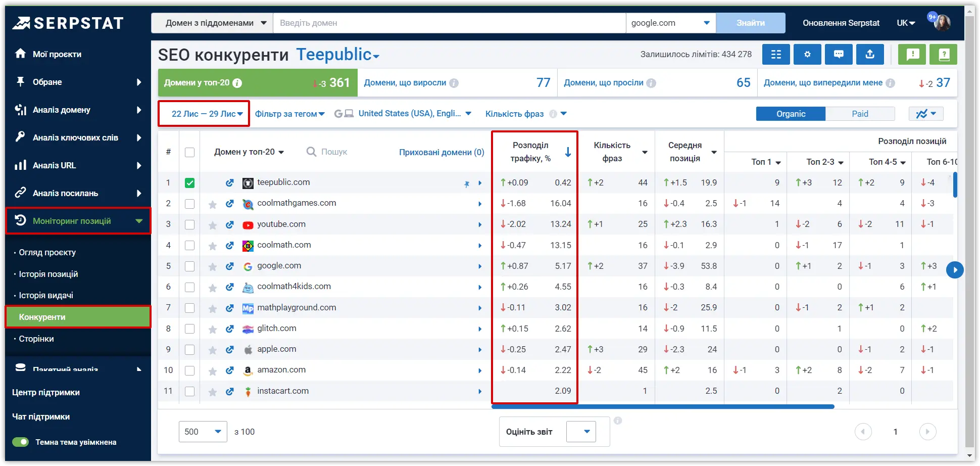Click the horizontal table scrollbar
The width and height of the screenshot is (980, 466).
[663, 406]
